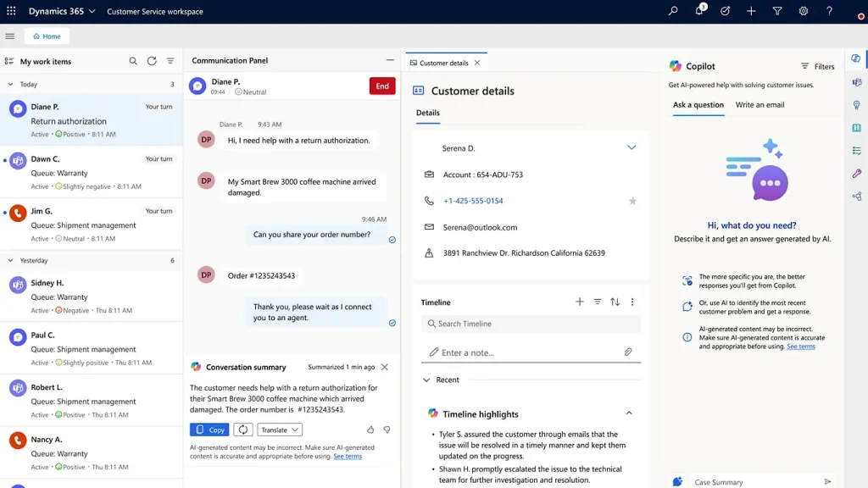Expand Serena D. contact details chevron
Screen dimensions: 868x488
click(x=632, y=147)
